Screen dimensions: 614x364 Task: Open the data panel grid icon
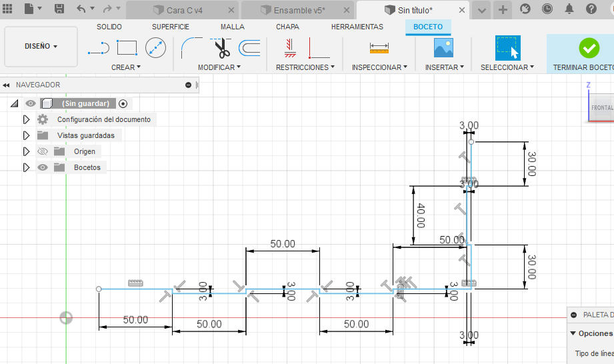click(7, 9)
